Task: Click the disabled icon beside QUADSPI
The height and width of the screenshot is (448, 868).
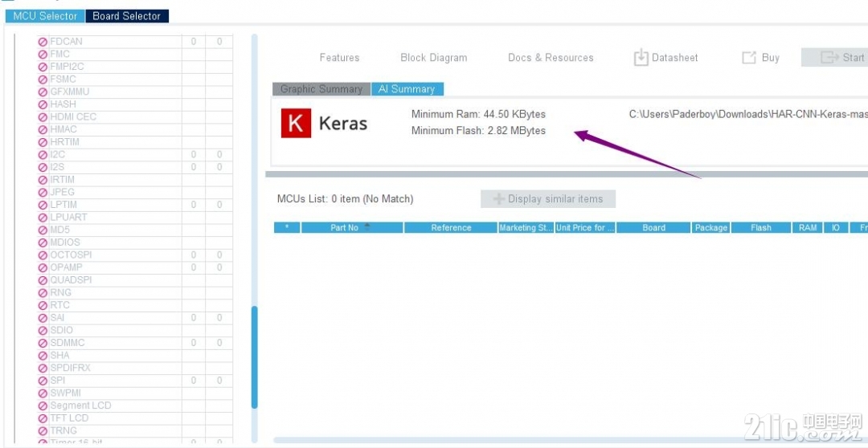Action: (x=43, y=280)
